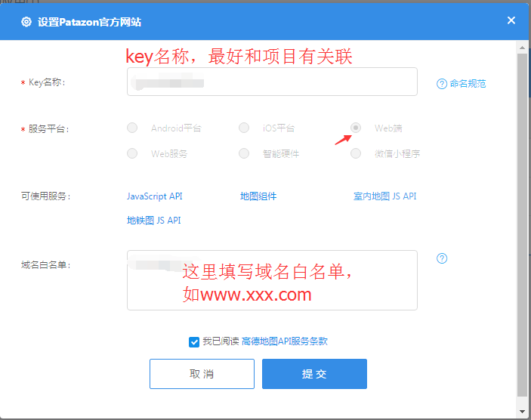Click the iOS平台 label text
This screenshot has width=531, height=420.
(279, 128)
